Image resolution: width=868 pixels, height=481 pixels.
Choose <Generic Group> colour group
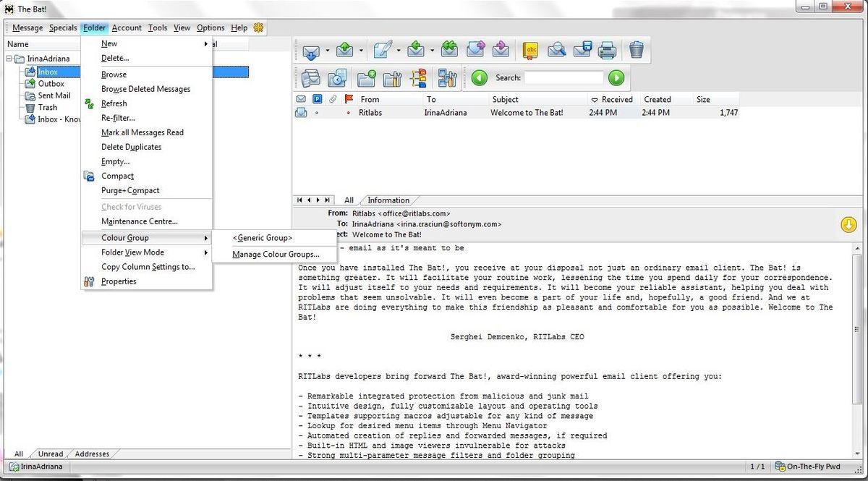click(x=262, y=237)
